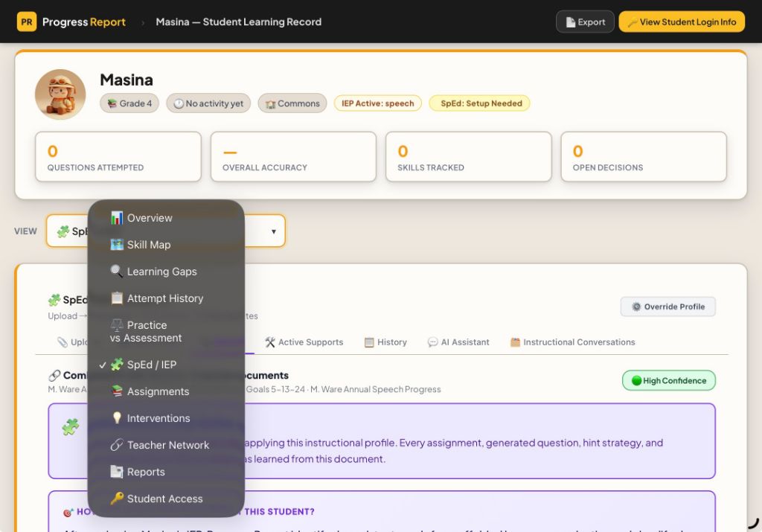Click the Practice vs Assessment scales icon
The width and height of the screenshot is (762, 532).
click(117, 324)
